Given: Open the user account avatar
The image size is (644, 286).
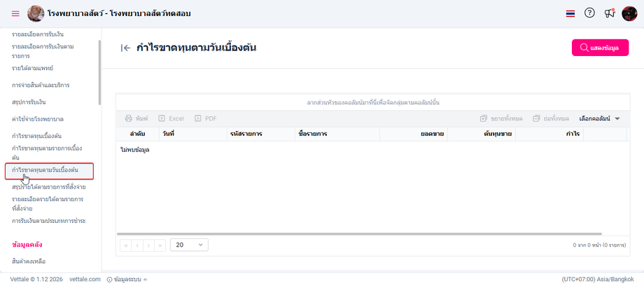Looking at the screenshot, I should click(629, 13).
